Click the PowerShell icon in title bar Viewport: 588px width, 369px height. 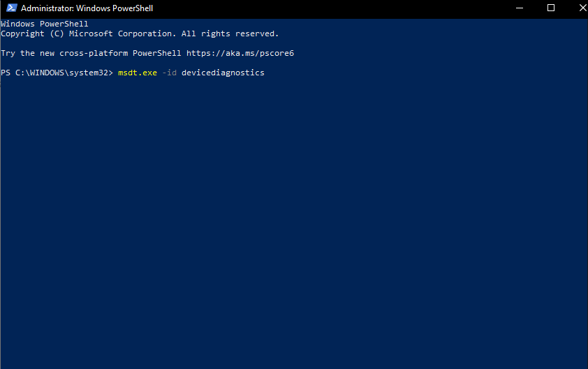12,8
